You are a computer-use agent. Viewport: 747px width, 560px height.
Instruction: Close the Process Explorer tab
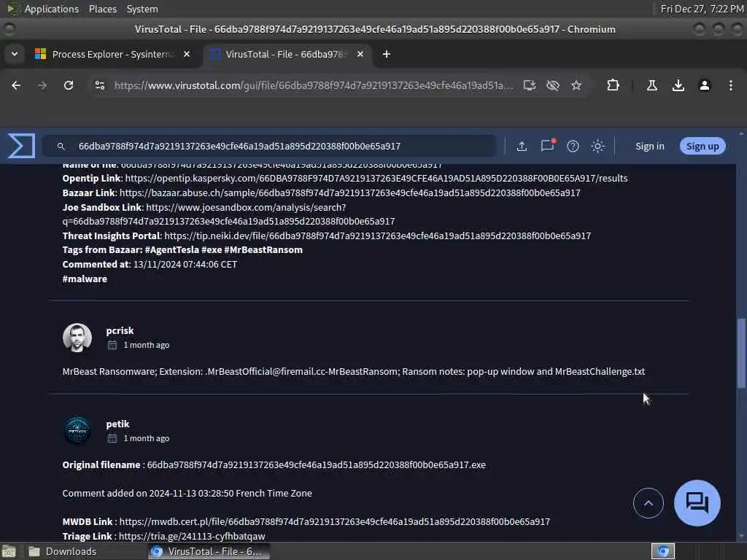[x=187, y=54]
